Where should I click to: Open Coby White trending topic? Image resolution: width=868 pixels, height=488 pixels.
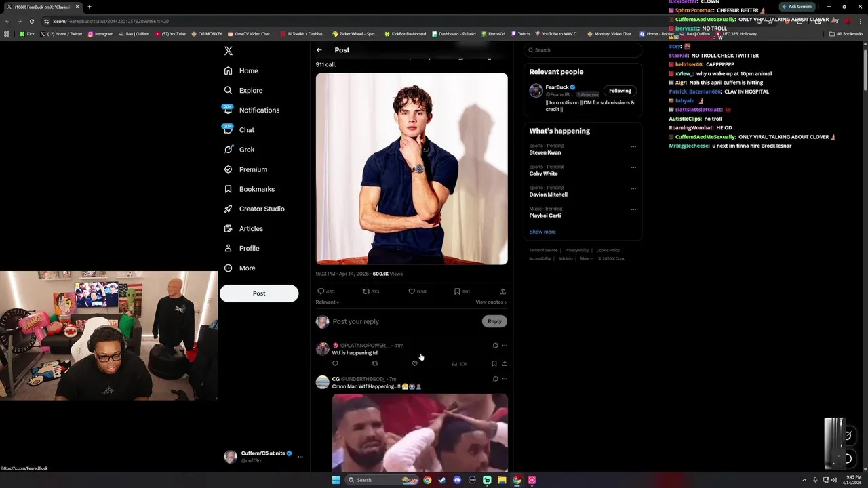pyautogui.click(x=543, y=174)
